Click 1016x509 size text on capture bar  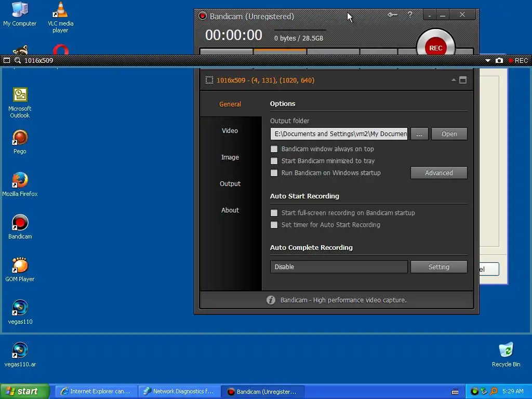38,60
